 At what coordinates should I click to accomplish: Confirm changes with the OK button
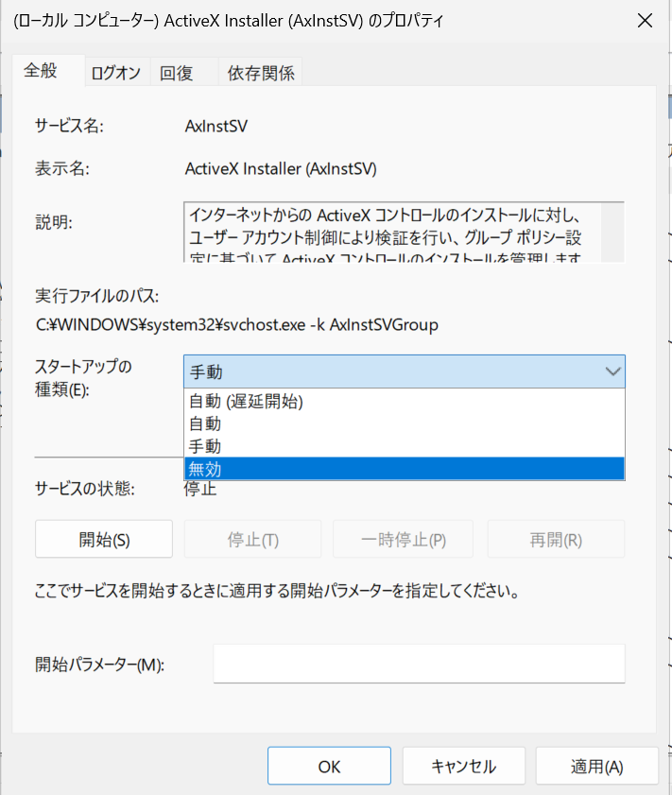(x=329, y=766)
